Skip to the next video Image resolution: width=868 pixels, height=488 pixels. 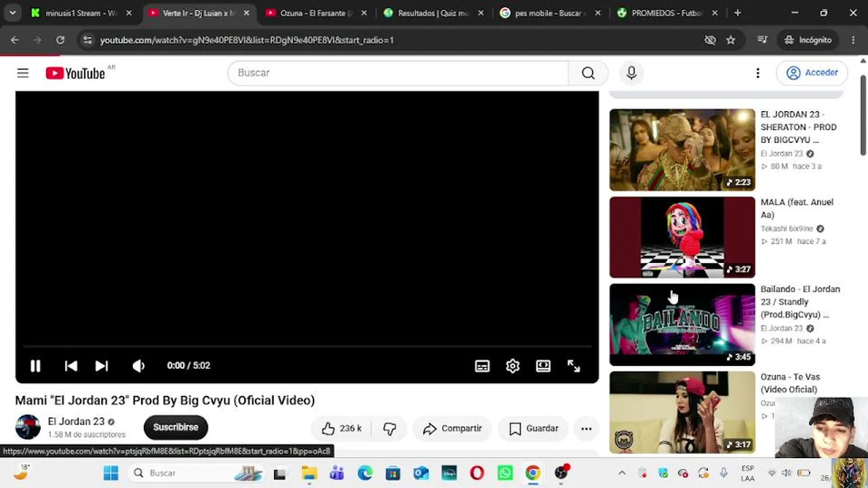point(102,366)
